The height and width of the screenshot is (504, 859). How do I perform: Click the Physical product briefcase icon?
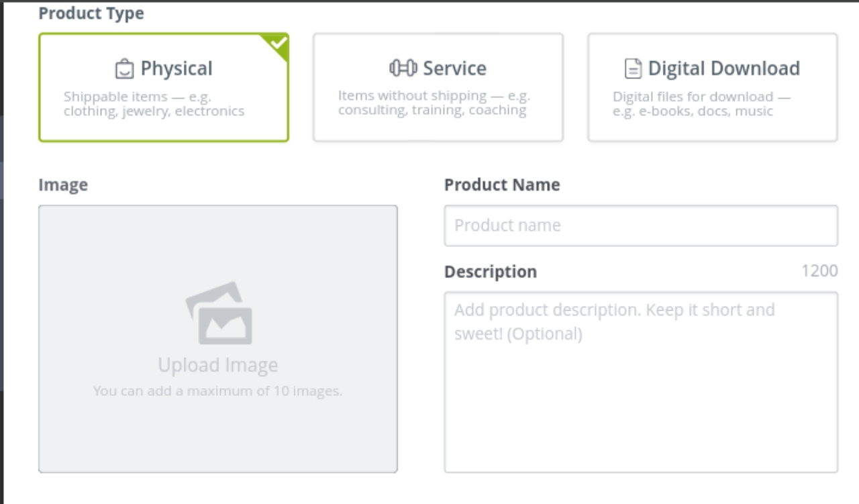[124, 68]
